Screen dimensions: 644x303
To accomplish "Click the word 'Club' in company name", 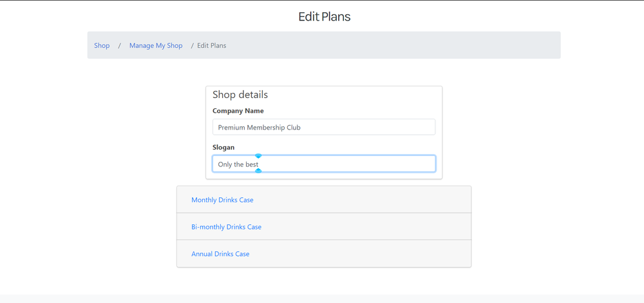I will pyautogui.click(x=294, y=128).
